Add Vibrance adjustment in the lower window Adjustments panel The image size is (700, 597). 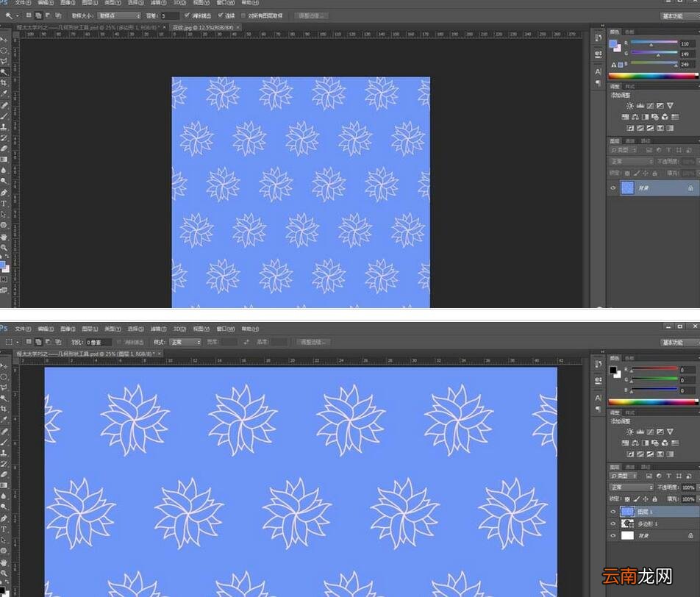670,432
